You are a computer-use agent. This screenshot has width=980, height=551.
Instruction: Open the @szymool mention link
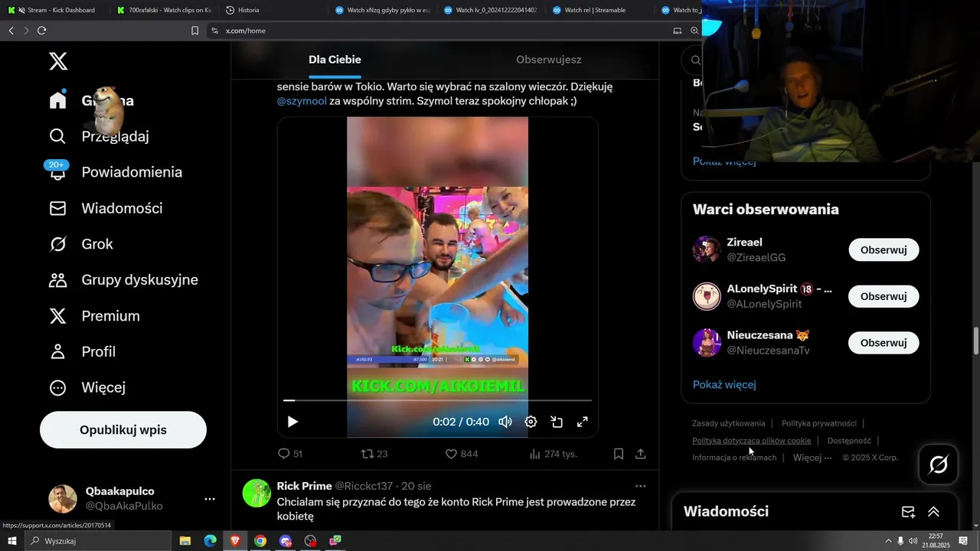[302, 101]
